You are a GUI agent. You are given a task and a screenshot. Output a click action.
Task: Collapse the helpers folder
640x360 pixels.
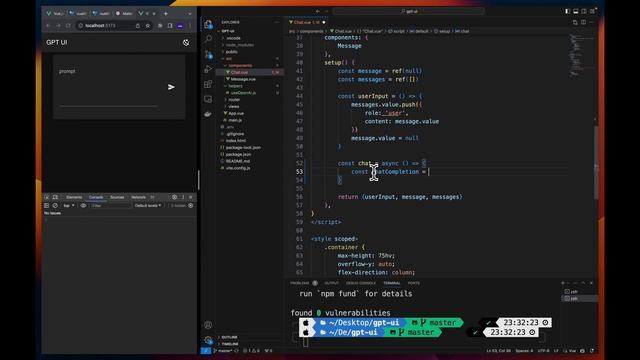point(236,86)
